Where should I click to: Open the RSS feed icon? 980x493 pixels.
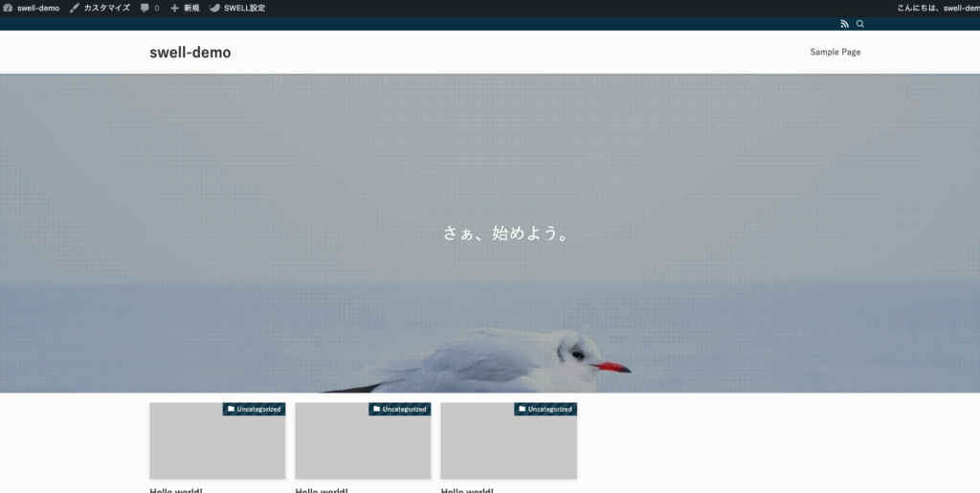coord(844,24)
